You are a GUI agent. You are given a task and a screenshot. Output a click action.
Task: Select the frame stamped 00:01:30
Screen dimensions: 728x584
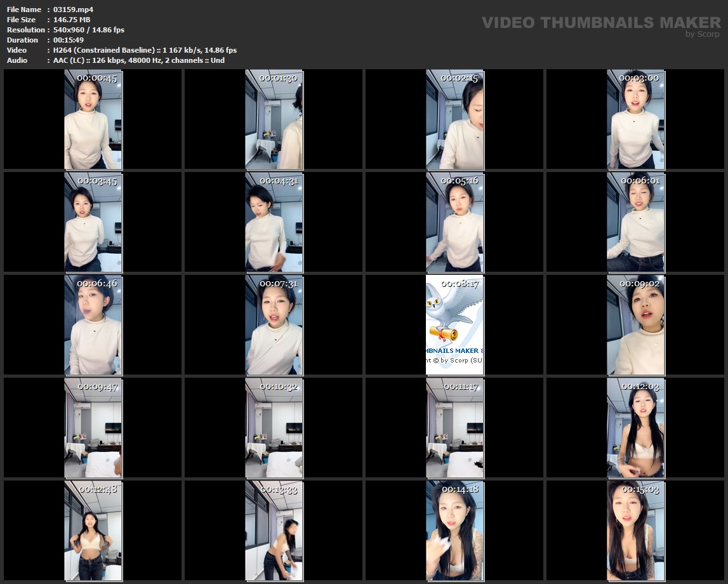pyautogui.click(x=274, y=119)
